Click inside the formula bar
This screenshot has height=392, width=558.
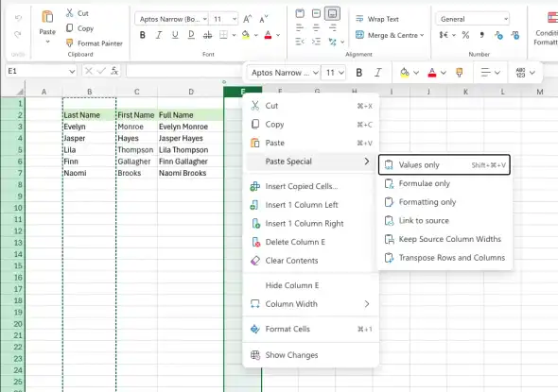coord(185,71)
